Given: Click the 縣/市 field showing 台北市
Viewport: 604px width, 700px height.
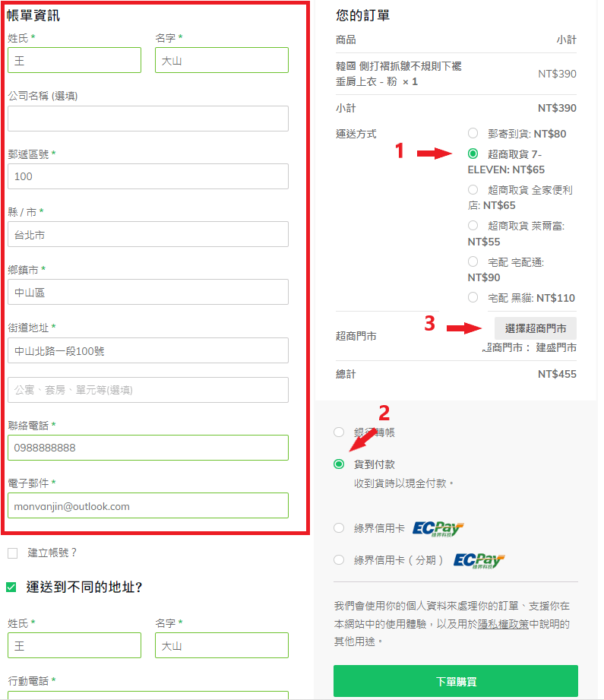Looking at the screenshot, I should click(x=147, y=234).
